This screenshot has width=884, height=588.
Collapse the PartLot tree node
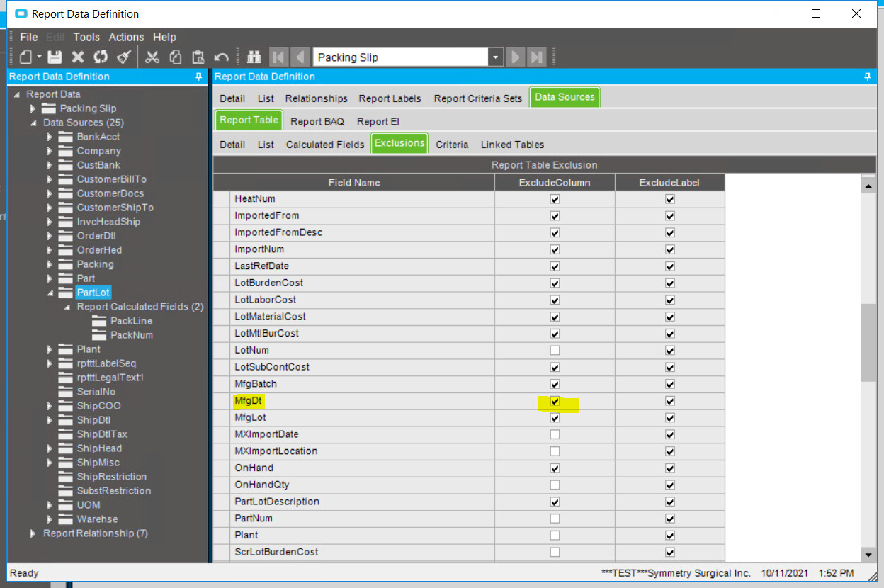tap(50, 293)
